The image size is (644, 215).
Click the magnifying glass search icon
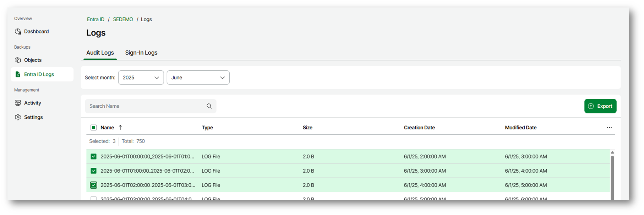click(209, 106)
